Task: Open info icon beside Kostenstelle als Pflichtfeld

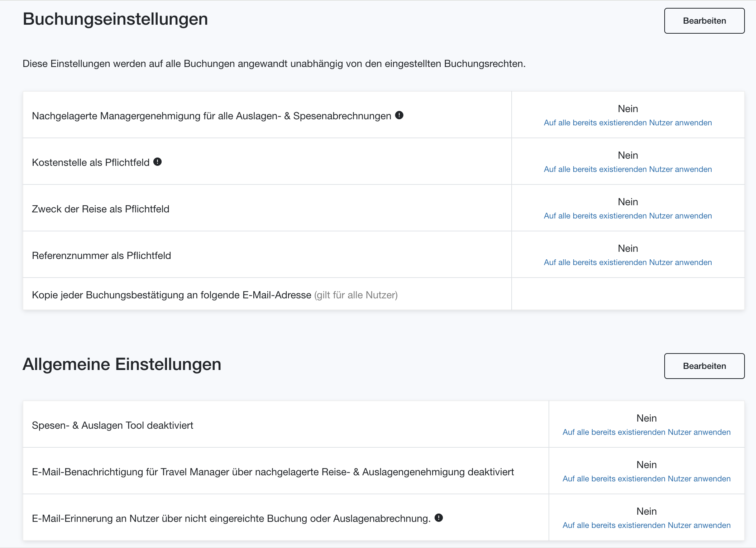Action: (157, 162)
